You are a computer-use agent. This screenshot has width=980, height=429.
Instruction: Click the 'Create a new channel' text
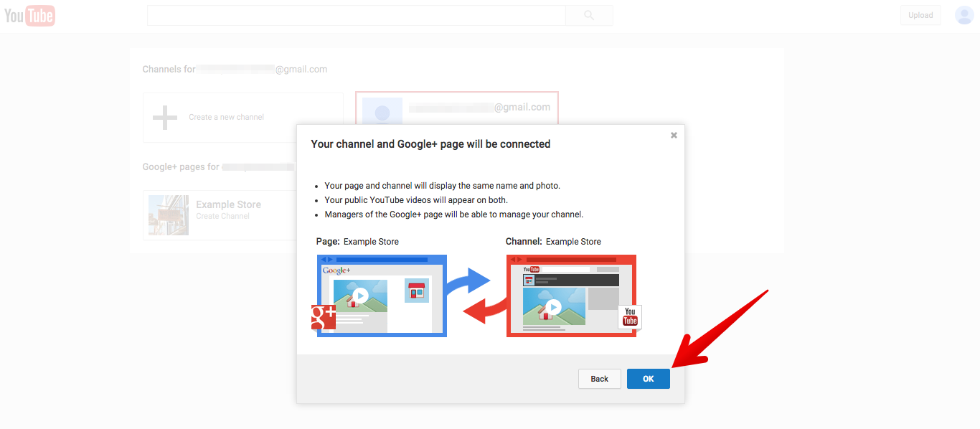click(x=226, y=117)
